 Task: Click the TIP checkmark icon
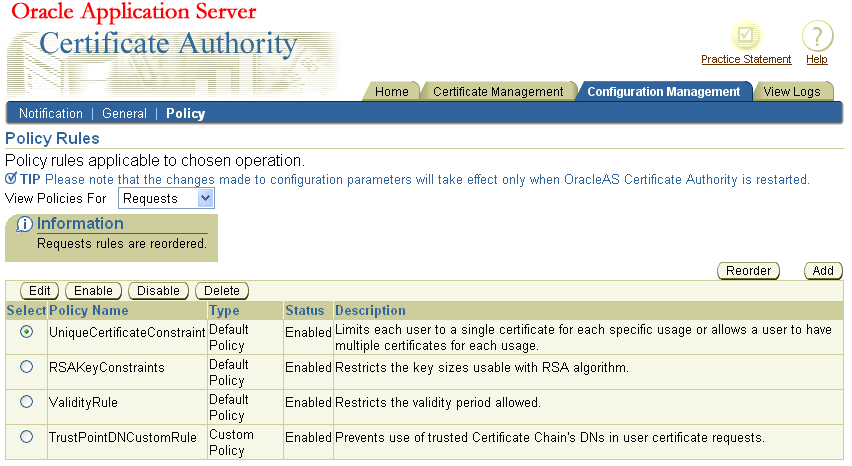11,178
